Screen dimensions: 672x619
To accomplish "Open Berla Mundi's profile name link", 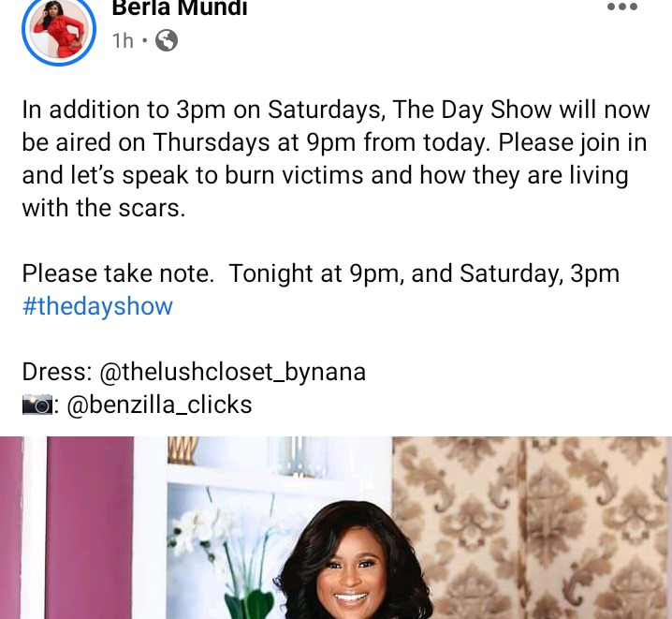I will 180,7.
